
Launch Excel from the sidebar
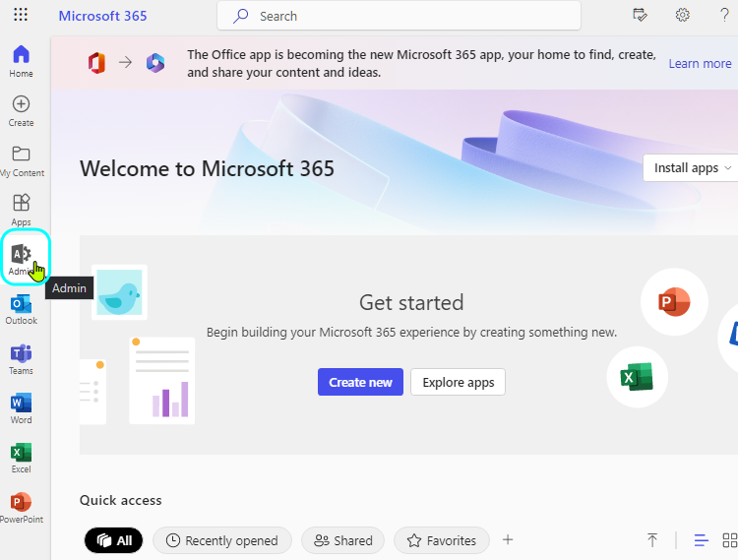22,458
